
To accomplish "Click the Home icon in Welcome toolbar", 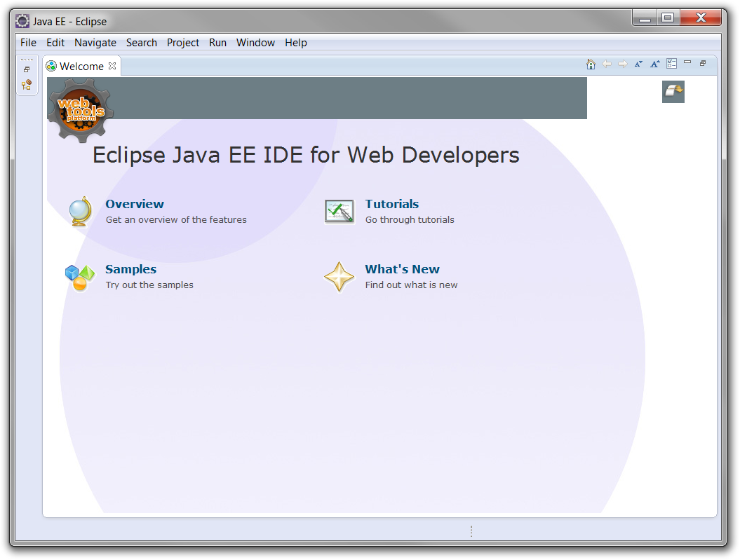I will coord(591,64).
